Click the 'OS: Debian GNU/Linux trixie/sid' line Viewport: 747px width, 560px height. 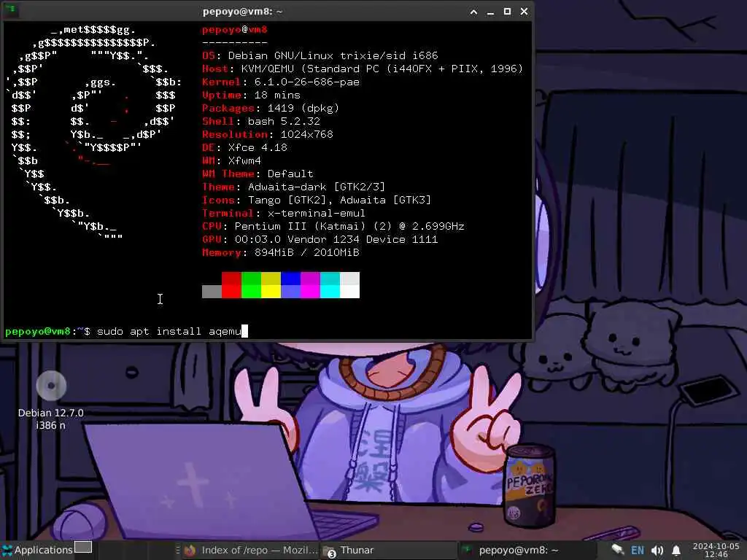coord(320,55)
